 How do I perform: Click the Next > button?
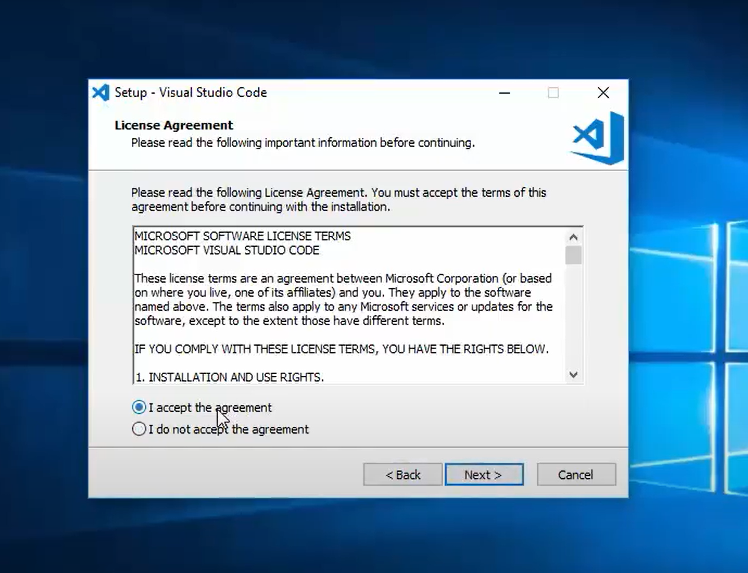tap(484, 474)
